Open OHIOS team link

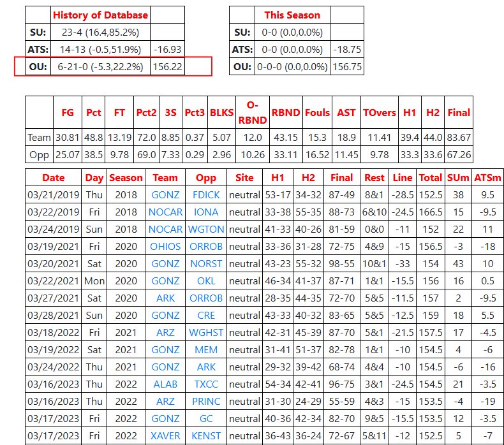point(165,247)
